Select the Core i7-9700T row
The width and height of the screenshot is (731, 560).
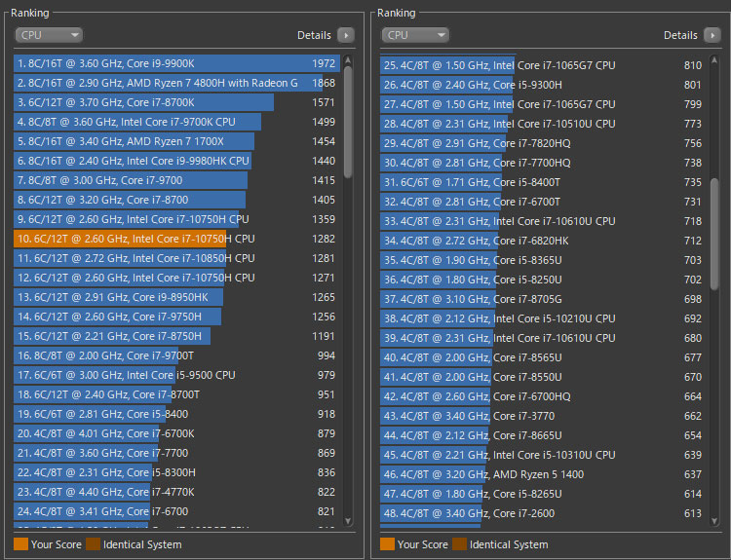coord(177,355)
